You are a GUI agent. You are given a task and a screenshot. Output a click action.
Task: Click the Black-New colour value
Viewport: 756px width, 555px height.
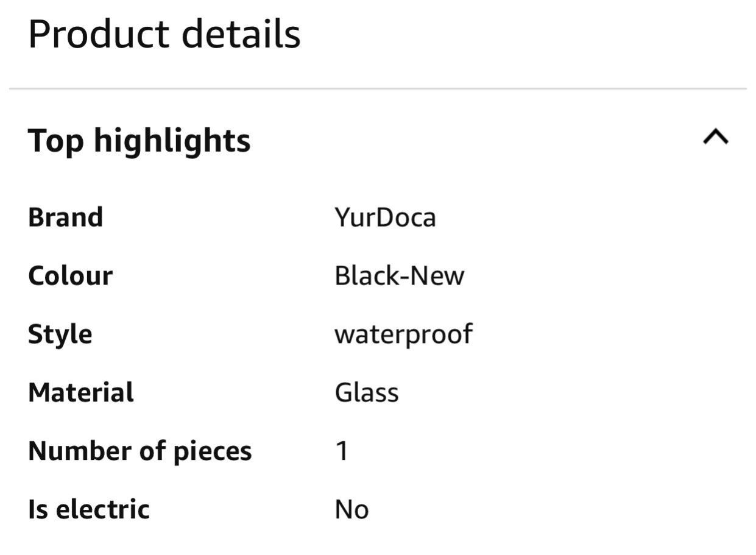click(399, 276)
